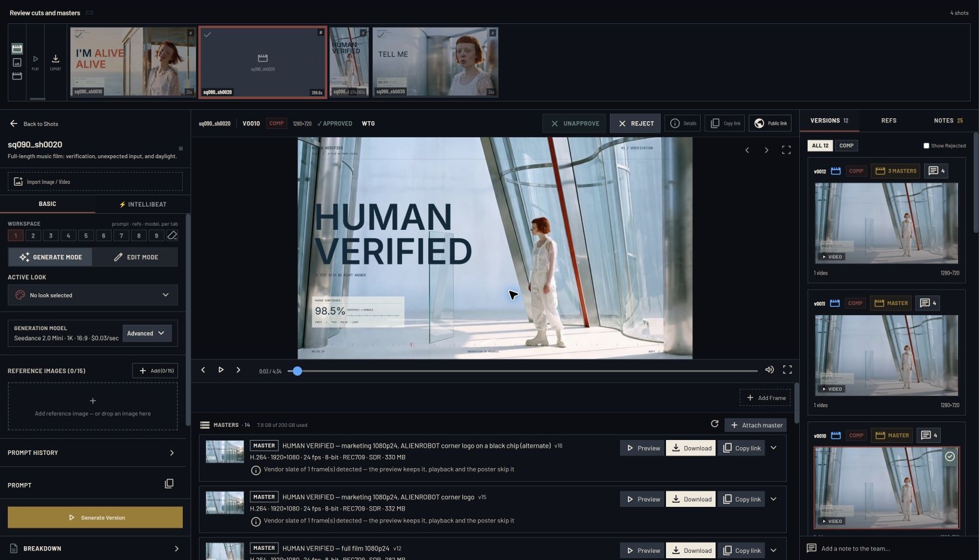The image size is (979, 560).
Task: Enable the Show Rejected checkbox
Action: click(x=926, y=146)
